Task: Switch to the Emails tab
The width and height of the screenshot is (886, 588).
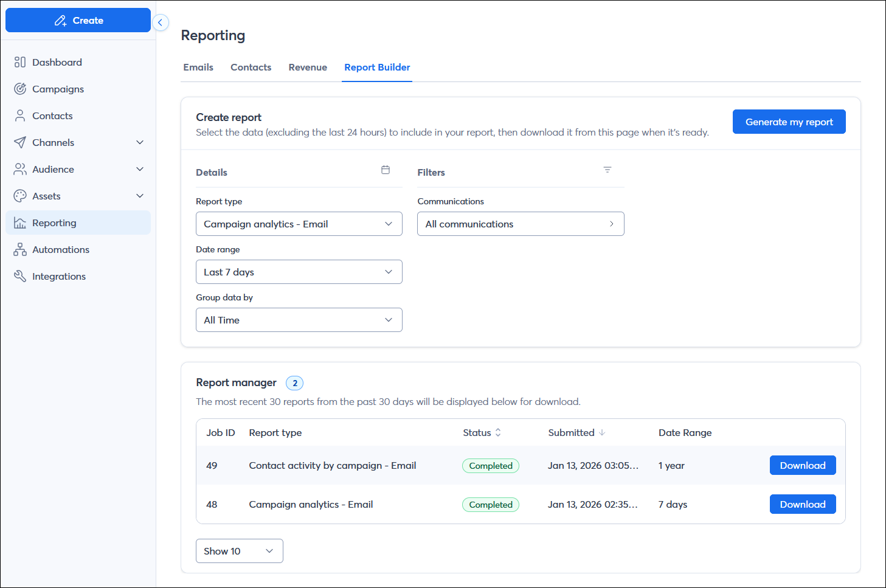Action: 198,67
